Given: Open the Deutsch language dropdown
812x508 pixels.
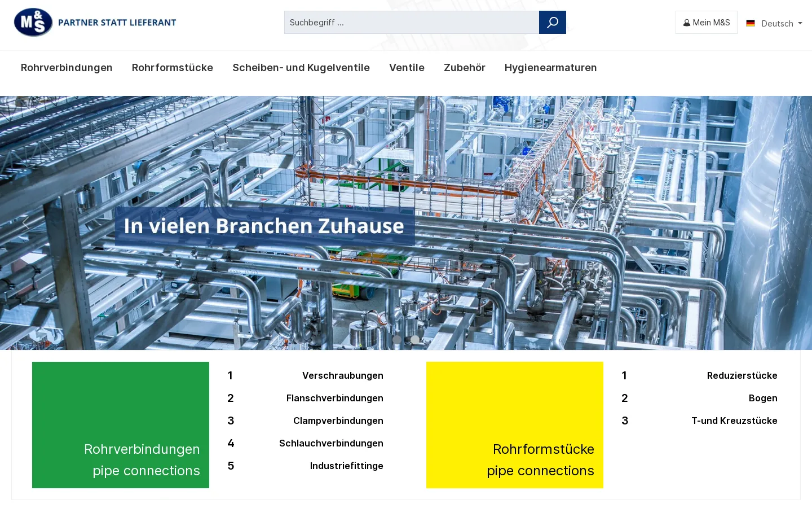Looking at the screenshot, I should [774, 23].
